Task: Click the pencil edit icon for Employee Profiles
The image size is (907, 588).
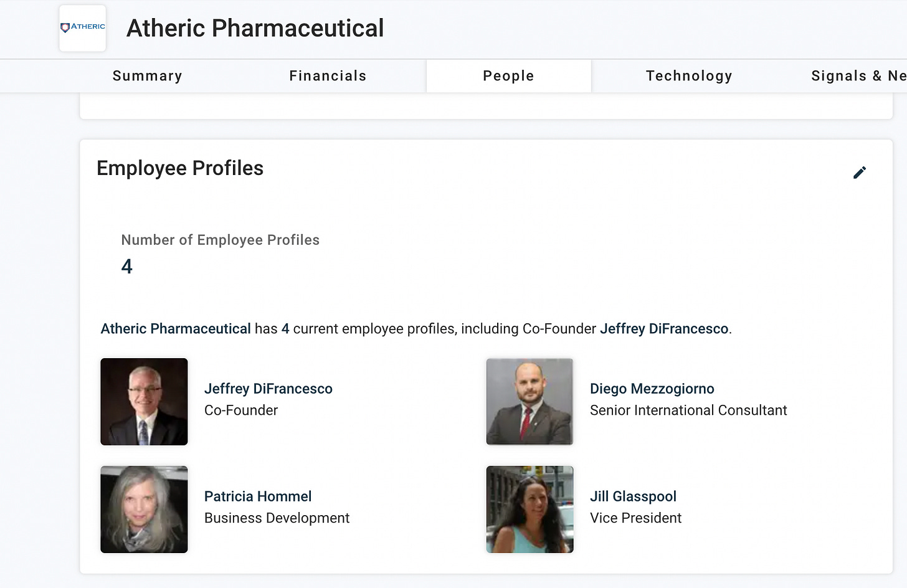Action: coord(860,173)
